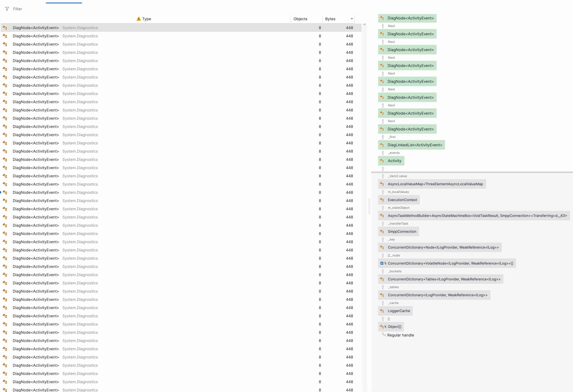Image resolution: width=573 pixels, height=392 pixels.
Task: Click the filter funnel icon
Action: coord(7,9)
